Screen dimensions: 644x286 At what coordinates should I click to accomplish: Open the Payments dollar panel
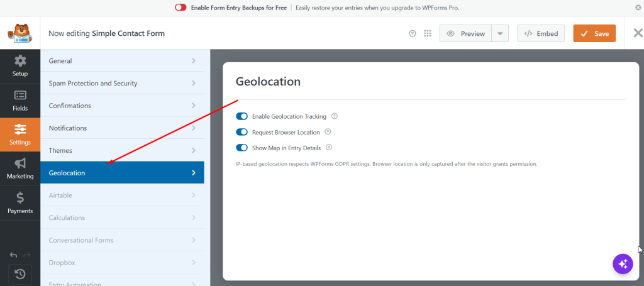click(x=20, y=202)
